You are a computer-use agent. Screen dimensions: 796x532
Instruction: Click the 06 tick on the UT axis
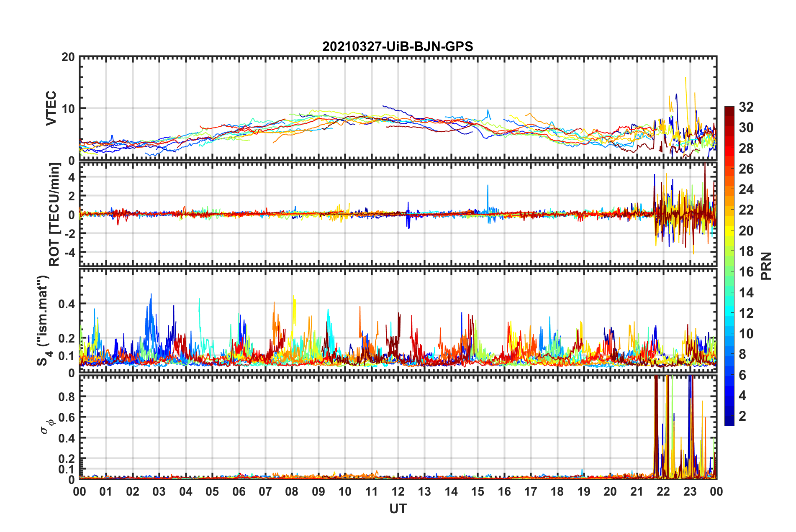[239, 491]
